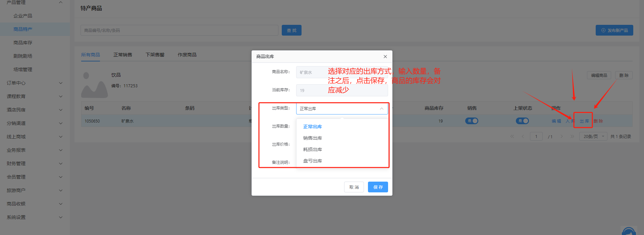Image resolution: width=644 pixels, height=235 pixels.
Task: Close the 商品出库 dialog with X
Action: [x=385, y=57]
